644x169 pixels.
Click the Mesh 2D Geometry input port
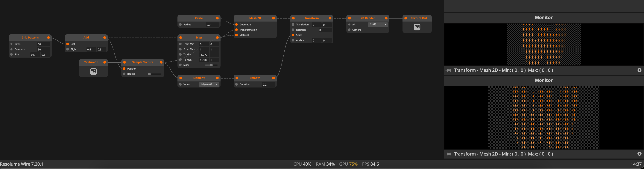coord(236,24)
